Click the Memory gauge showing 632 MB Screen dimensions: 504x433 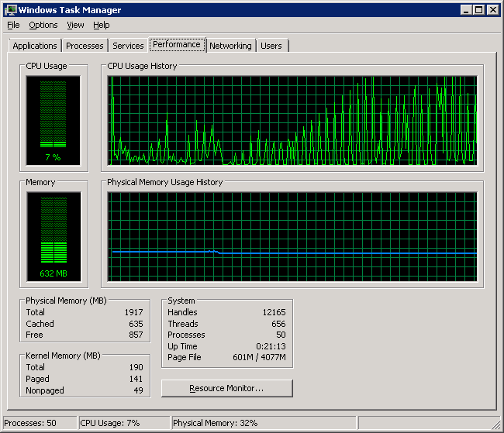(x=53, y=236)
